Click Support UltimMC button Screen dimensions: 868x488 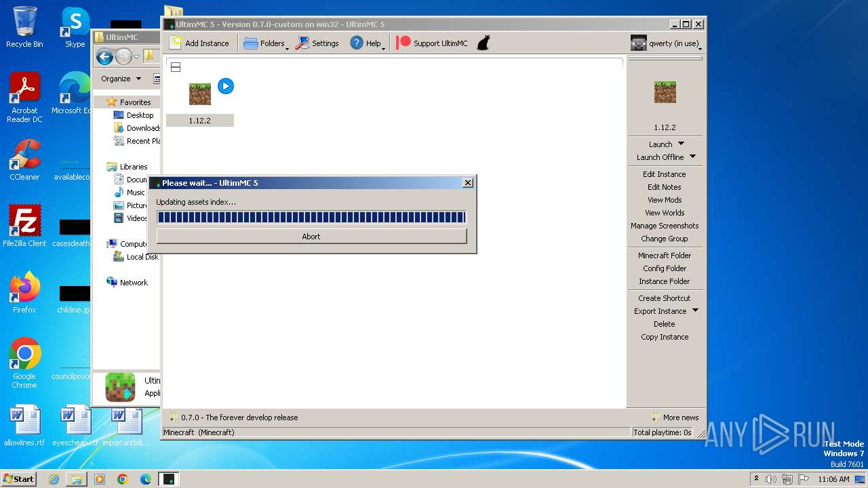point(433,43)
